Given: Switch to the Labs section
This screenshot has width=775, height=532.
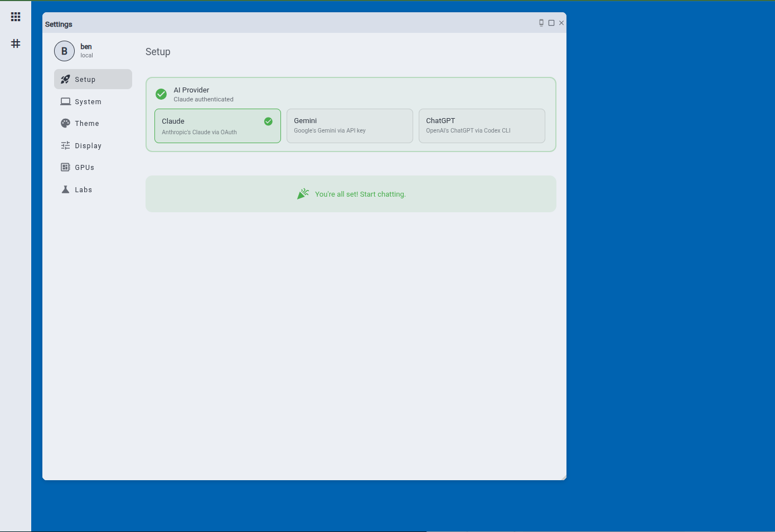Looking at the screenshot, I should 84,189.
